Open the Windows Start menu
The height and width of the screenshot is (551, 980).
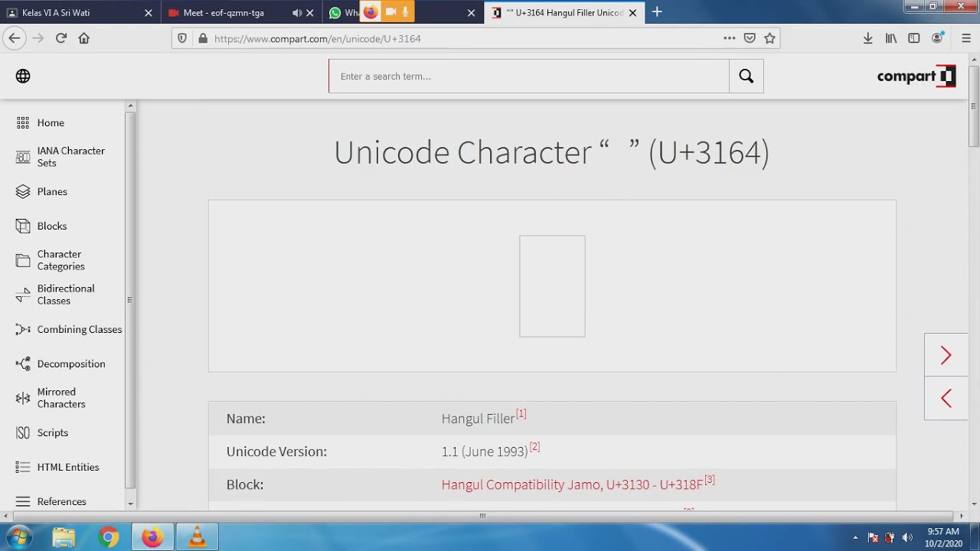[19, 537]
